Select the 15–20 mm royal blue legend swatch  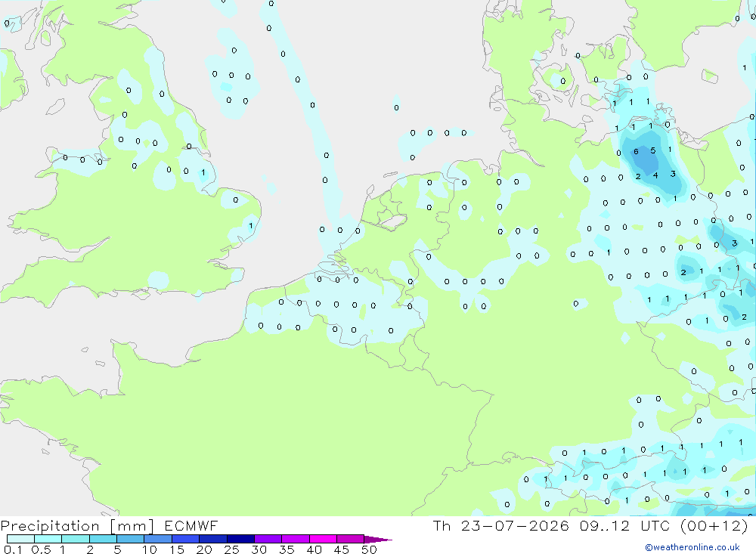(186, 539)
